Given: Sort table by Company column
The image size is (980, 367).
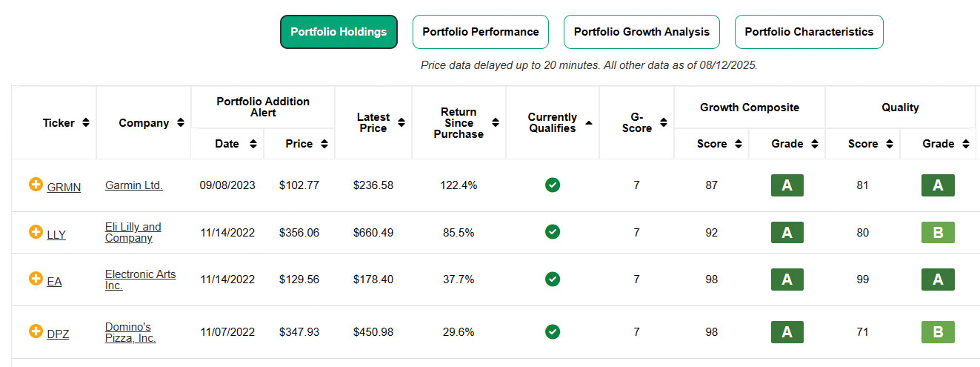Looking at the screenshot, I should coord(180,123).
